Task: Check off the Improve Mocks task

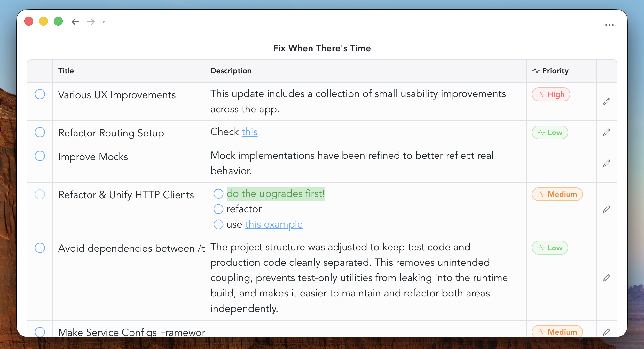Action: click(40, 156)
